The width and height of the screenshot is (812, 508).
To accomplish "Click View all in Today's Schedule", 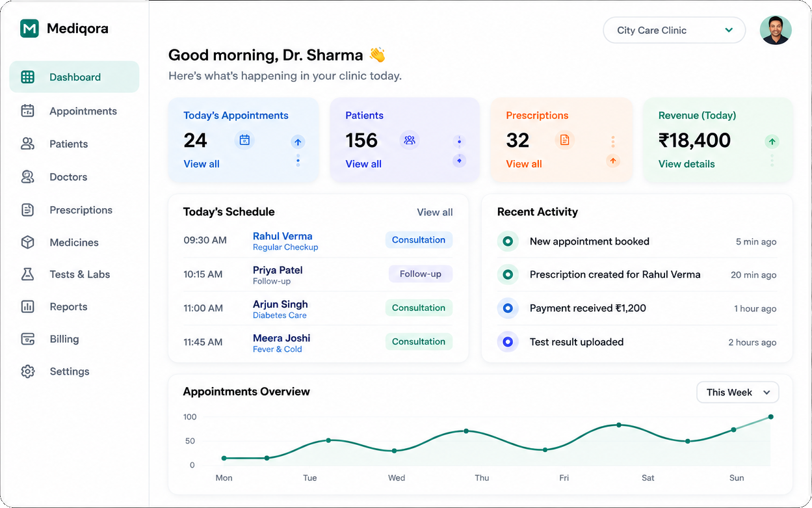I will coord(435,212).
